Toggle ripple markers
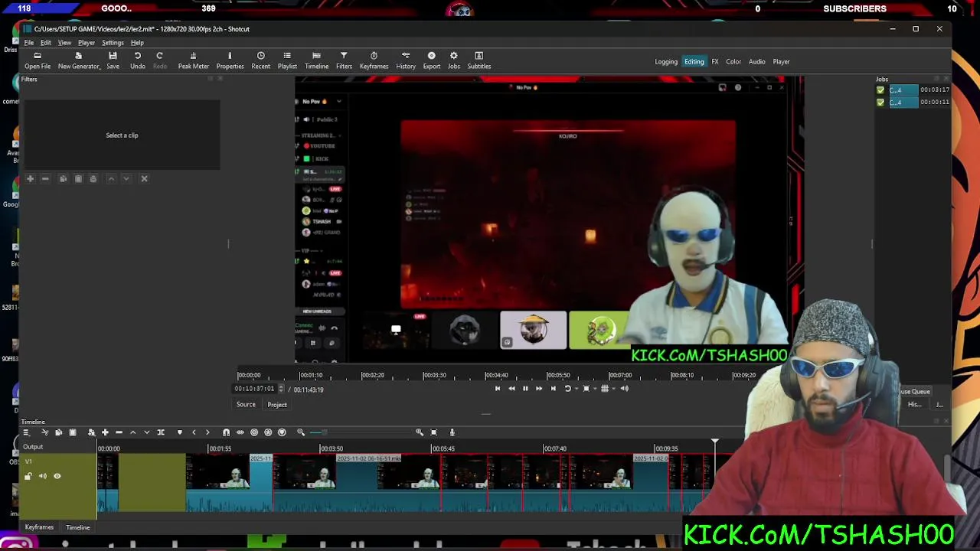 coord(282,433)
